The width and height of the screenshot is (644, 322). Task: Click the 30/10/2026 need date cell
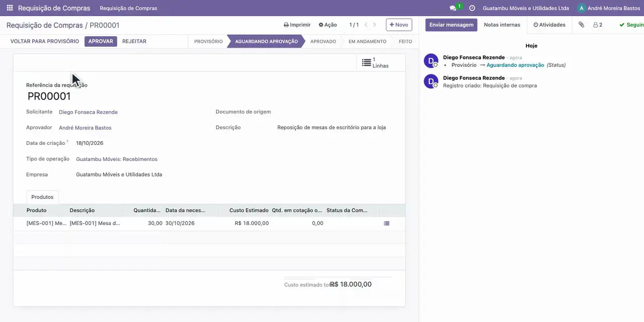point(180,223)
